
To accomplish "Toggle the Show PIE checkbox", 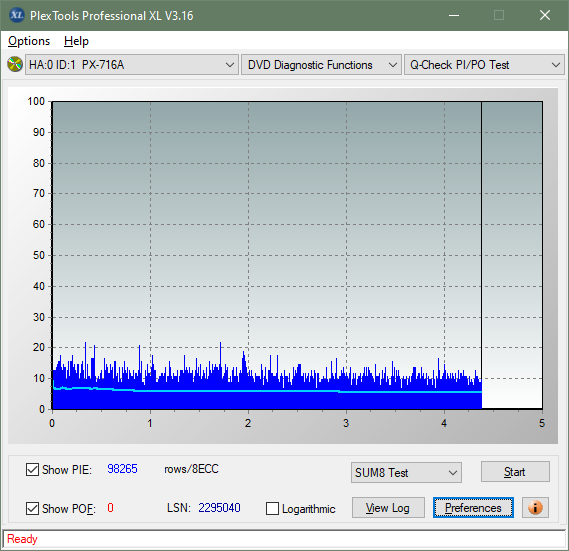I will (x=32, y=469).
